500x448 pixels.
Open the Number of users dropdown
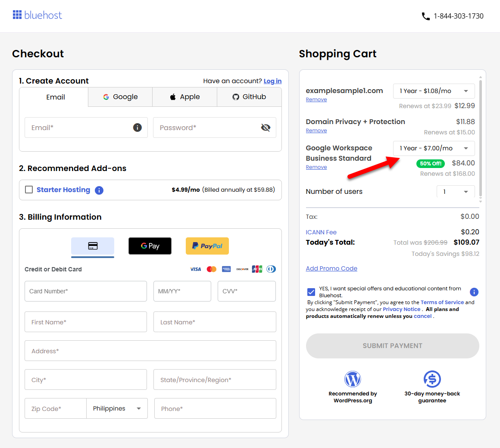click(456, 192)
